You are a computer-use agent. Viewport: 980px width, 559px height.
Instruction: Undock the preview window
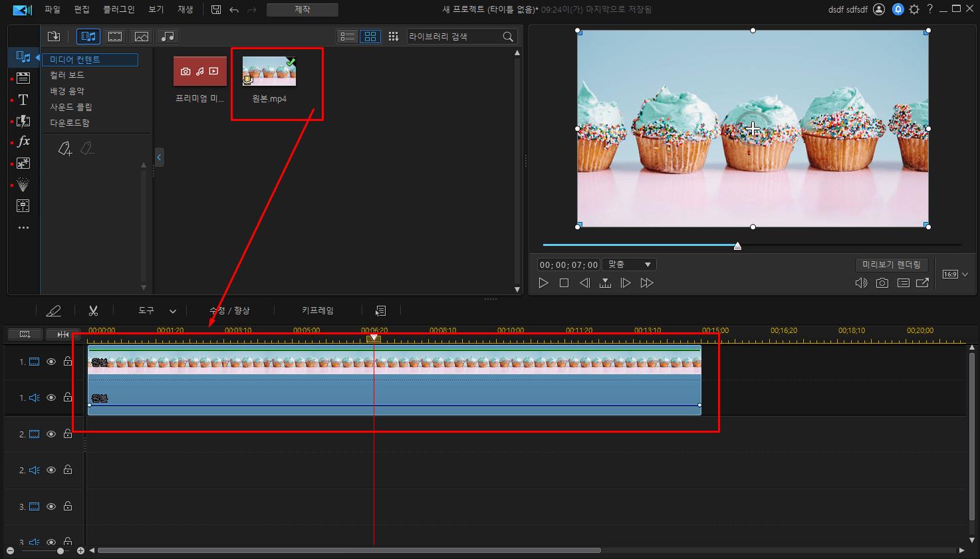point(923,283)
